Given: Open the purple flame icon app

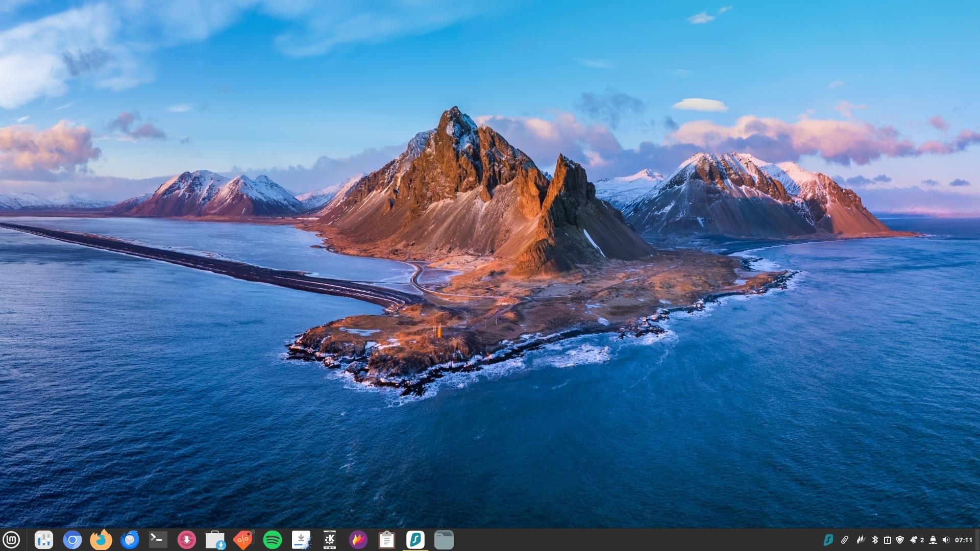Looking at the screenshot, I should tap(358, 540).
